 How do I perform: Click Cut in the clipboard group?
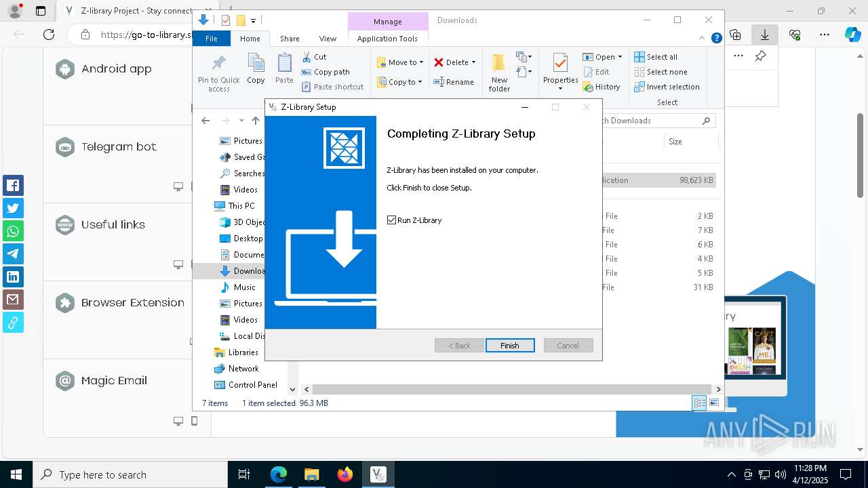314,57
